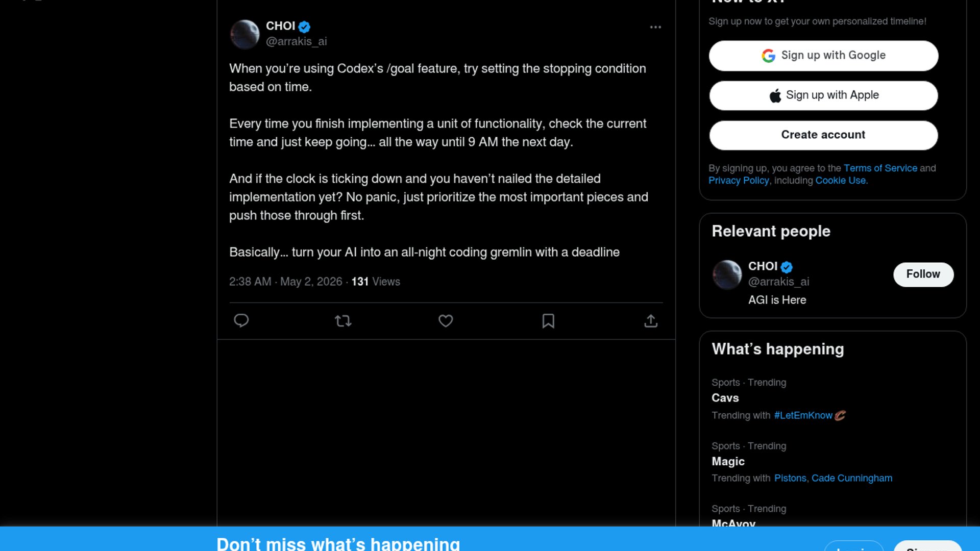Click the share upload icon

[x=651, y=321]
